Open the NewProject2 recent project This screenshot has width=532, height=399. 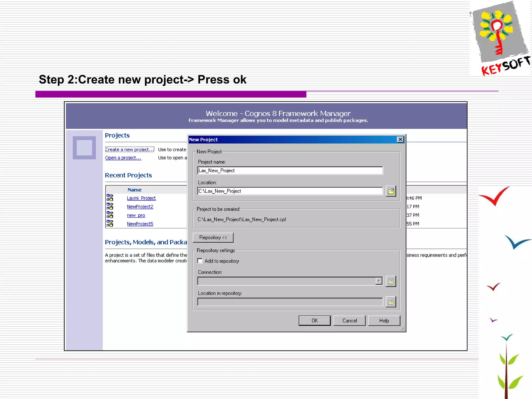140,207
